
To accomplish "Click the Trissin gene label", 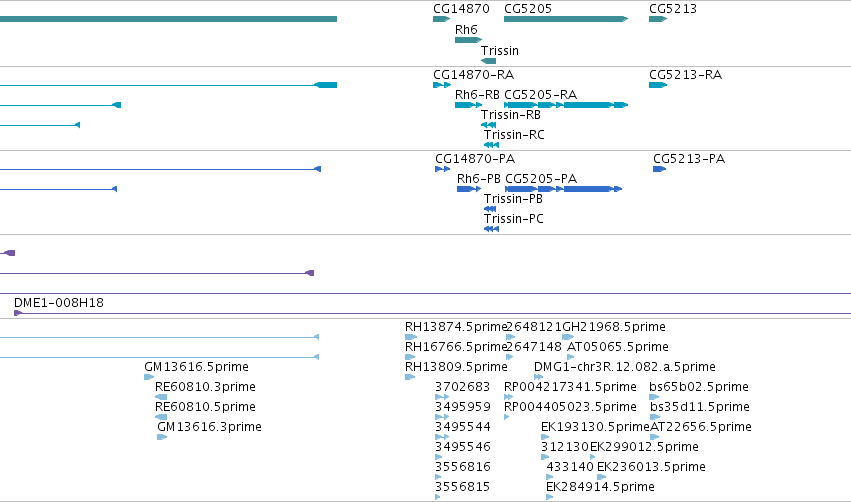I will (500, 51).
